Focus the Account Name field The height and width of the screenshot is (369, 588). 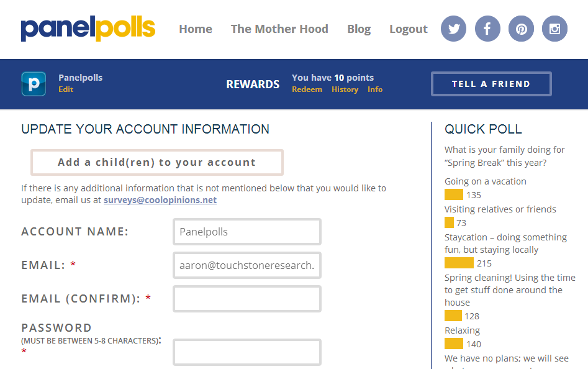pyautogui.click(x=247, y=232)
